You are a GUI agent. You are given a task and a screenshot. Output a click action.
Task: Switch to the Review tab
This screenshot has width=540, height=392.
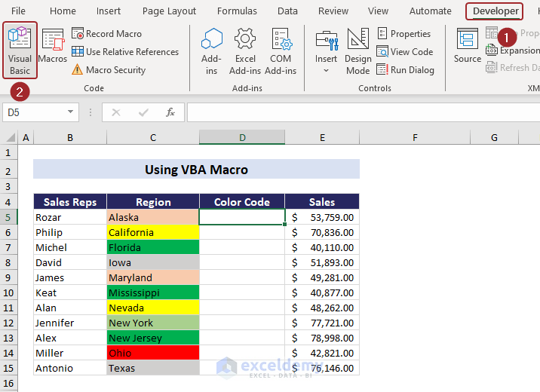333,11
